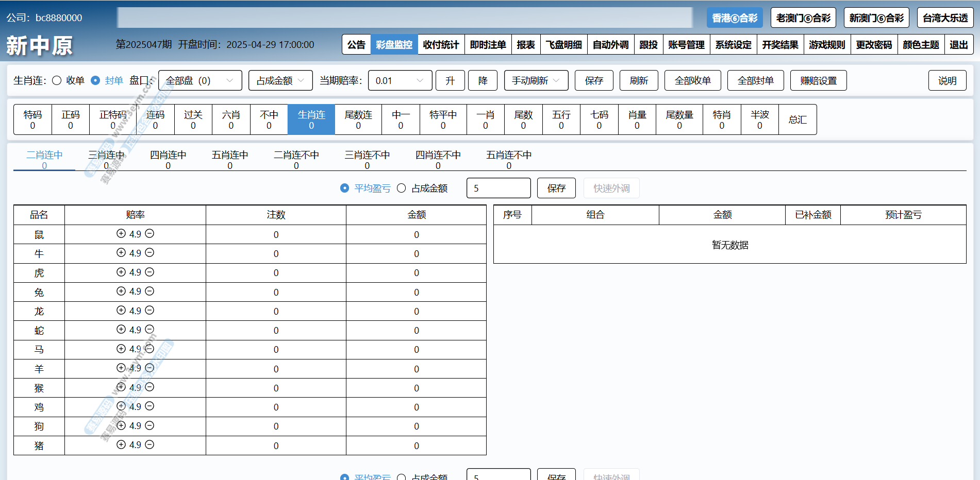Expand the 当期赔率 0.01 dropdown

point(400,81)
